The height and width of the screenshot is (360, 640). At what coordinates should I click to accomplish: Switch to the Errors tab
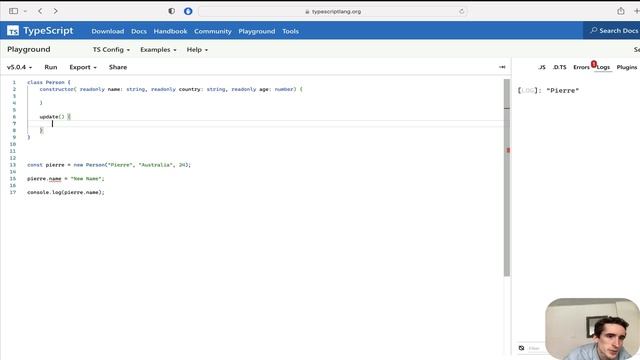tap(581, 67)
